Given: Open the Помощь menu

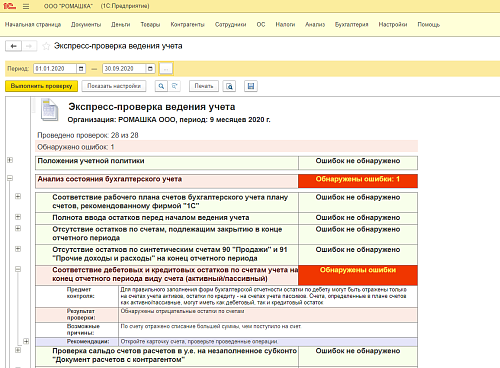Looking at the screenshot, I should pyautogui.click(x=429, y=24).
